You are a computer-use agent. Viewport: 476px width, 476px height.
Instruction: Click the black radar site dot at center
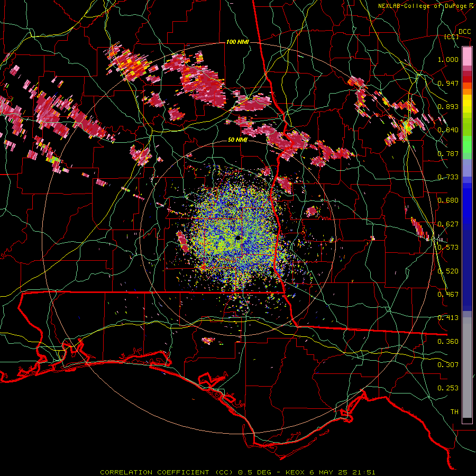tap(237, 237)
